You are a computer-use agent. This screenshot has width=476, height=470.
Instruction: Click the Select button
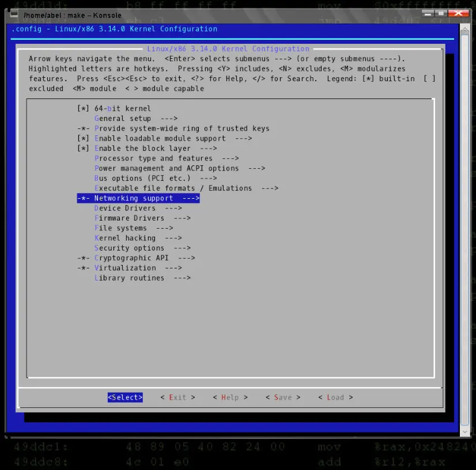125,397
